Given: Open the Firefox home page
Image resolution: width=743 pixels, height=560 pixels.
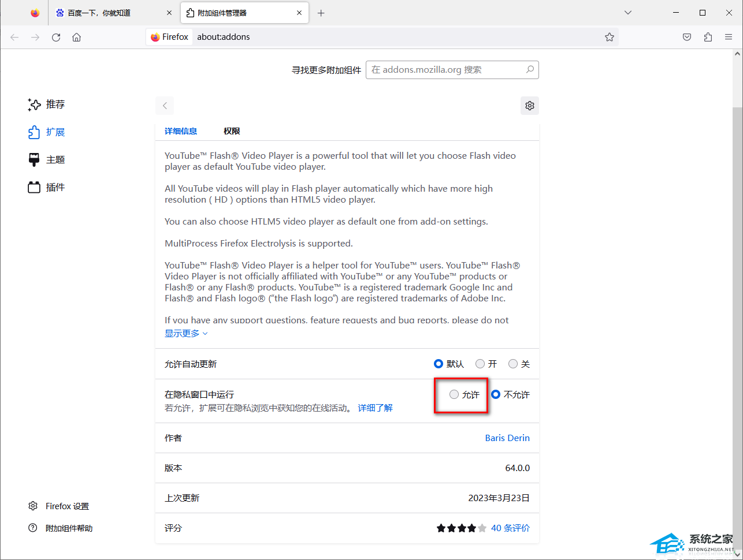Looking at the screenshot, I should pyautogui.click(x=76, y=37).
